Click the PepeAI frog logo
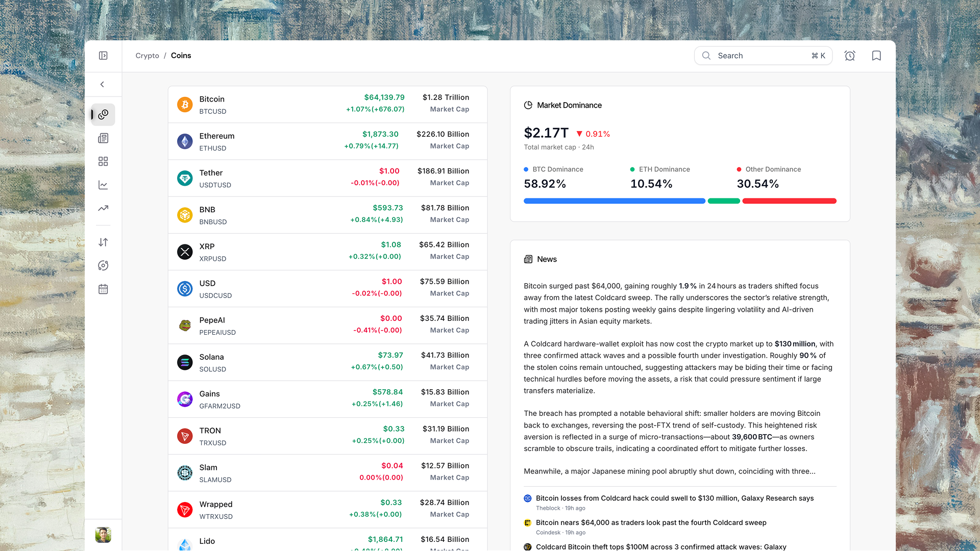The width and height of the screenshot is (980, 551). click(185, 325)
